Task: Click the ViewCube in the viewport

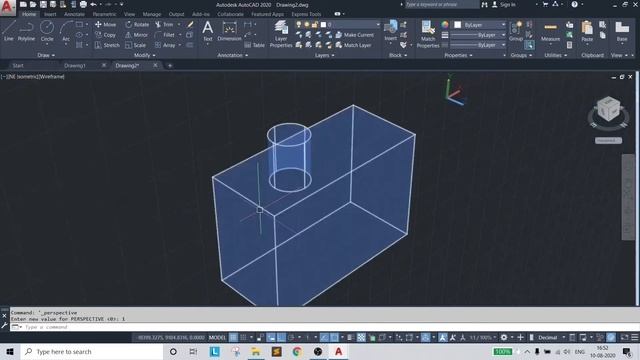Action: [608, 109]
